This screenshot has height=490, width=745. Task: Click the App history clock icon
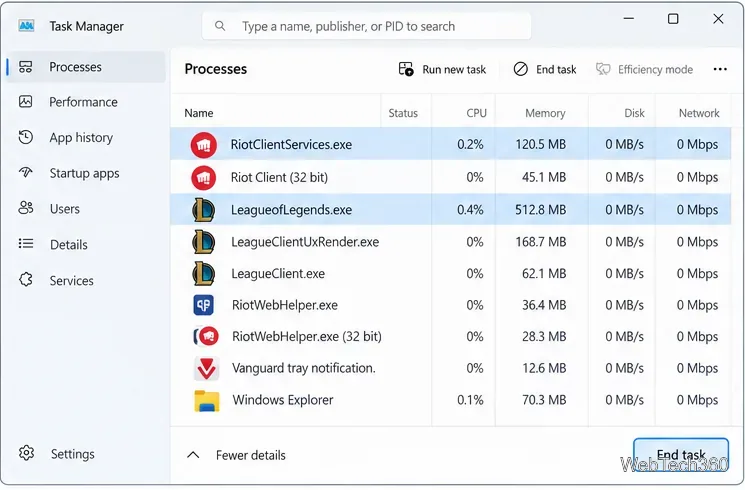26,137
